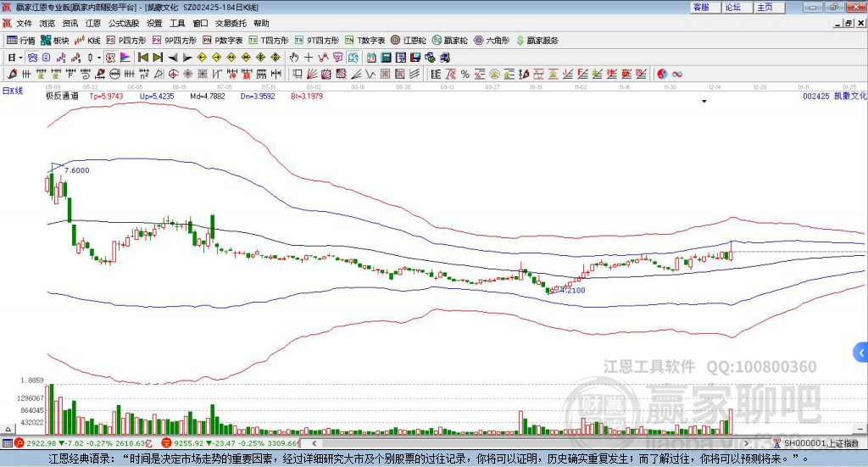Click status bar right scroll arrow
The image size is (868, 467).
coord(746,442)
